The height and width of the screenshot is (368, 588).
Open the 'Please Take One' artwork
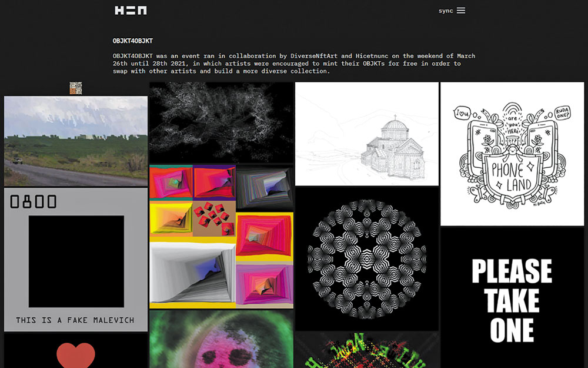[512, 298]
